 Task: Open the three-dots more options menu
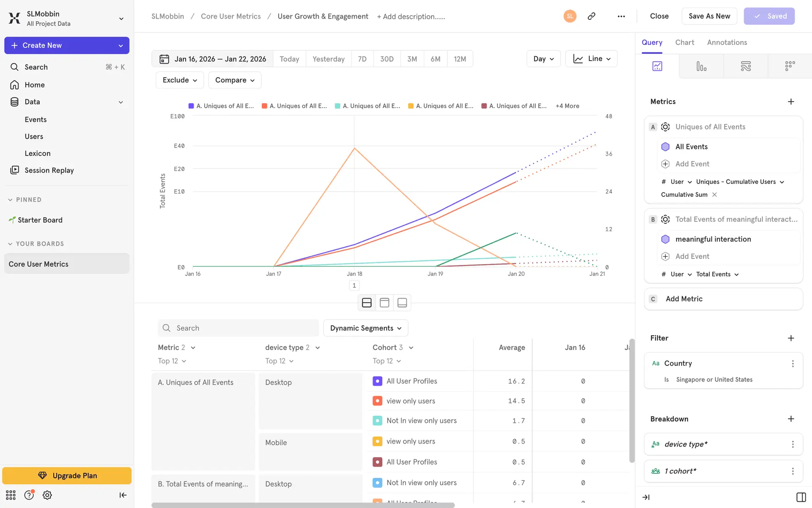(621, 16)
